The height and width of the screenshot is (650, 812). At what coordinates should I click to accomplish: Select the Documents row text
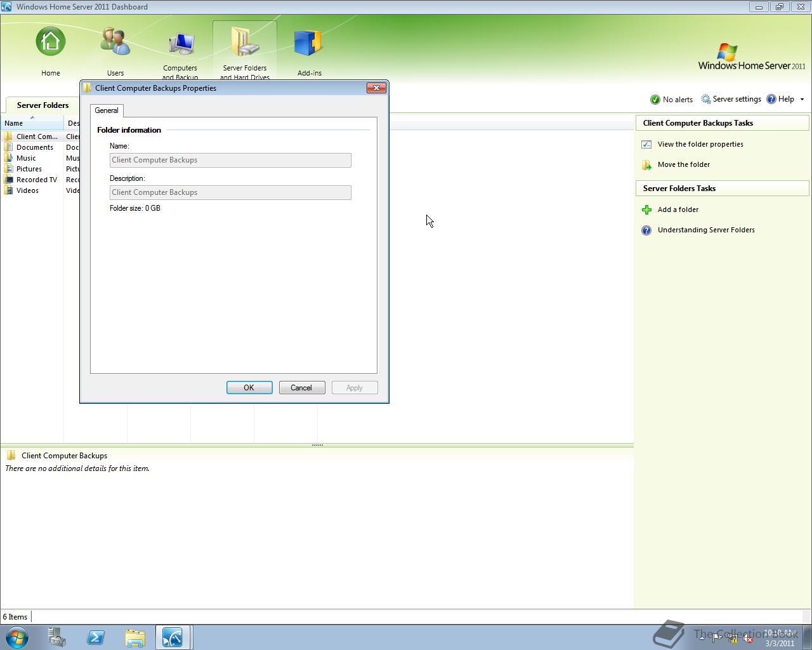[x=35, y=147]
